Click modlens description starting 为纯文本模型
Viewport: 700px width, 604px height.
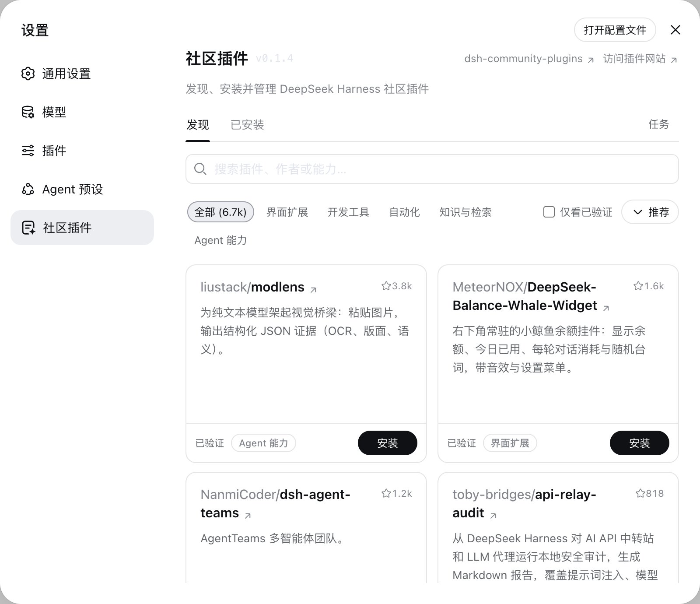(x=304, y=331)
